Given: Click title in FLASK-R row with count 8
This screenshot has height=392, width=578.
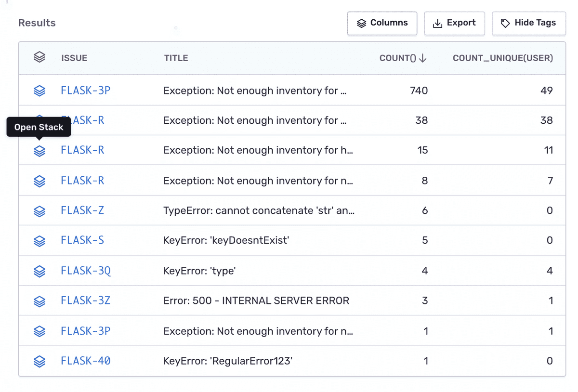Looking at the screenshot, I should click(x=258, y=181).
